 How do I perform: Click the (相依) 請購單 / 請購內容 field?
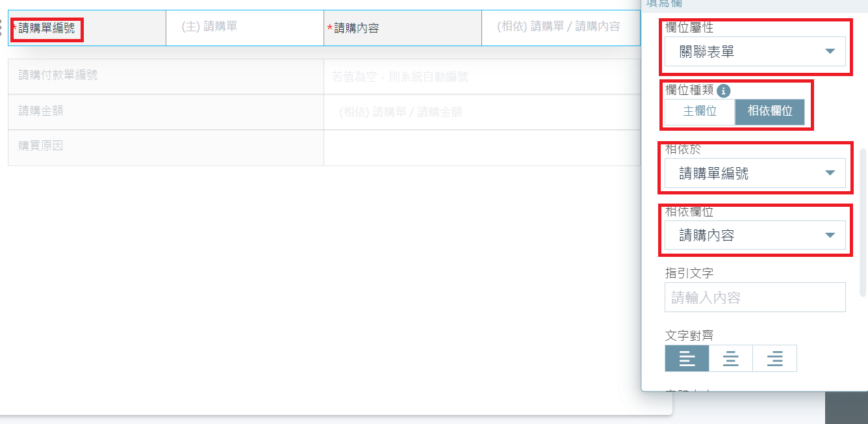(559, 27)
